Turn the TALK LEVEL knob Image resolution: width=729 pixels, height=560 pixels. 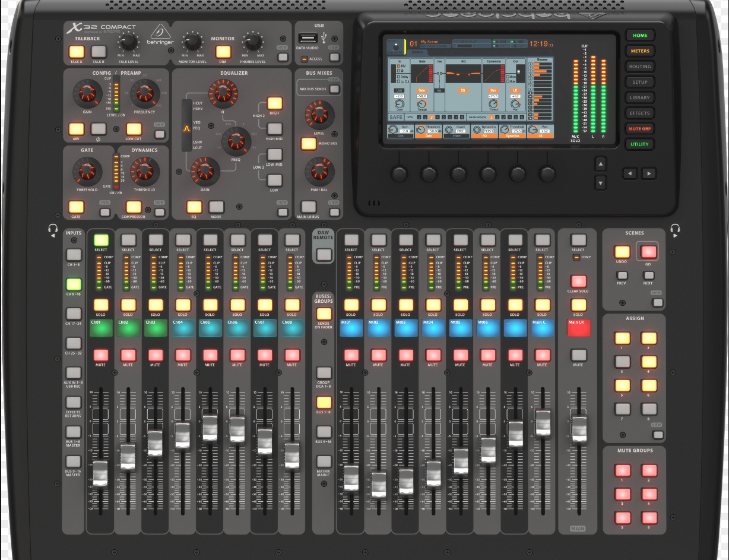click(x=128, y=42)
